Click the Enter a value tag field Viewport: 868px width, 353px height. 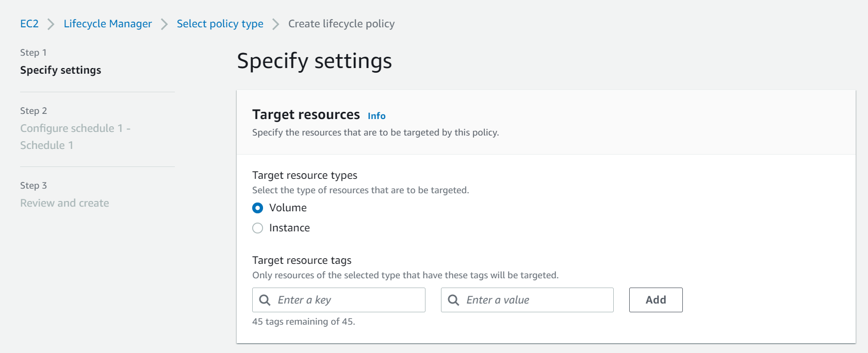point(527,300)
